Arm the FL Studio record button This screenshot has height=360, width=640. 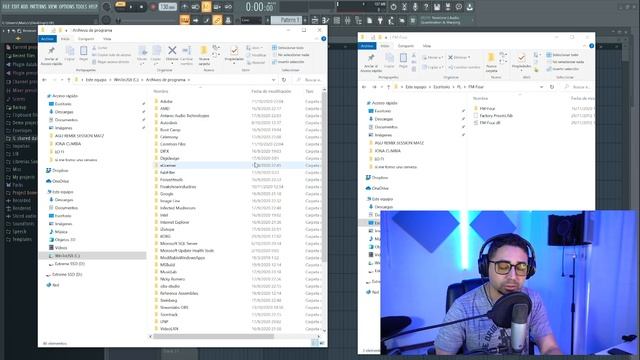(x=153, y=7)
